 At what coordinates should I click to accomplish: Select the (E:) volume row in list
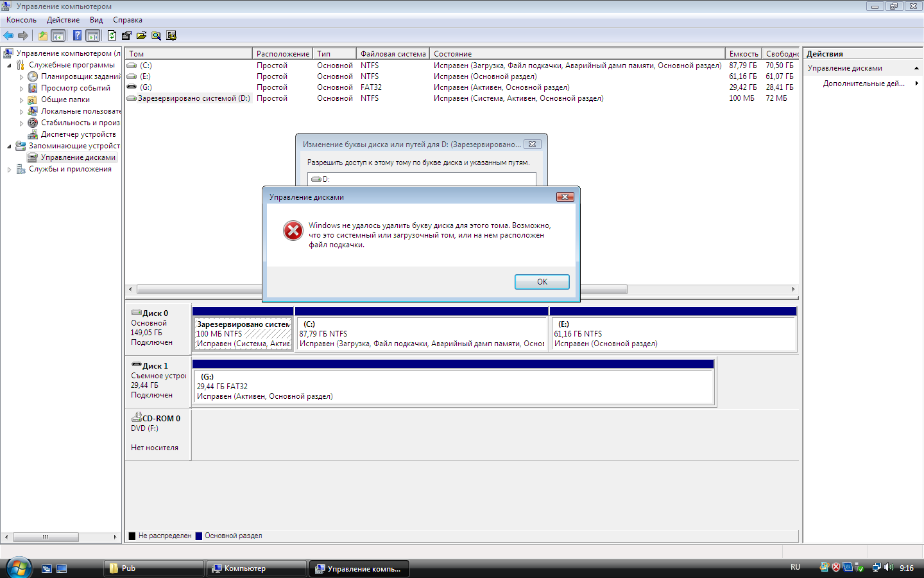click(462, 76)
